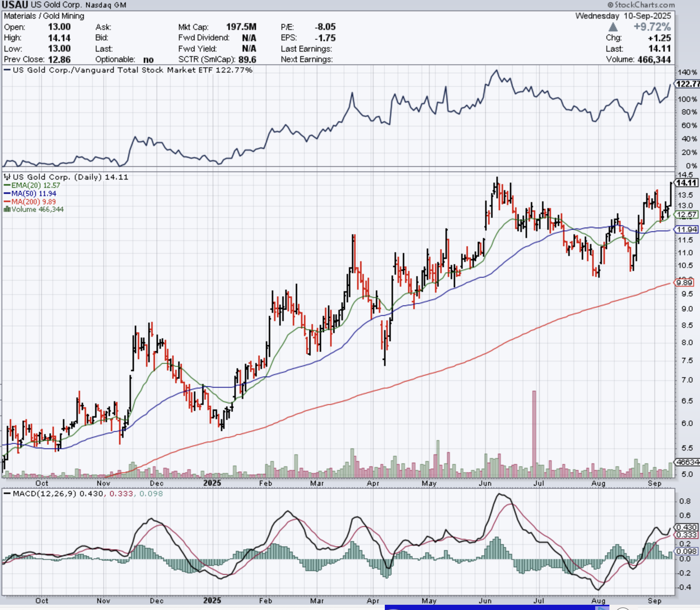
Task: Click the header Volume value 466,344
Action: coord(654,60)
